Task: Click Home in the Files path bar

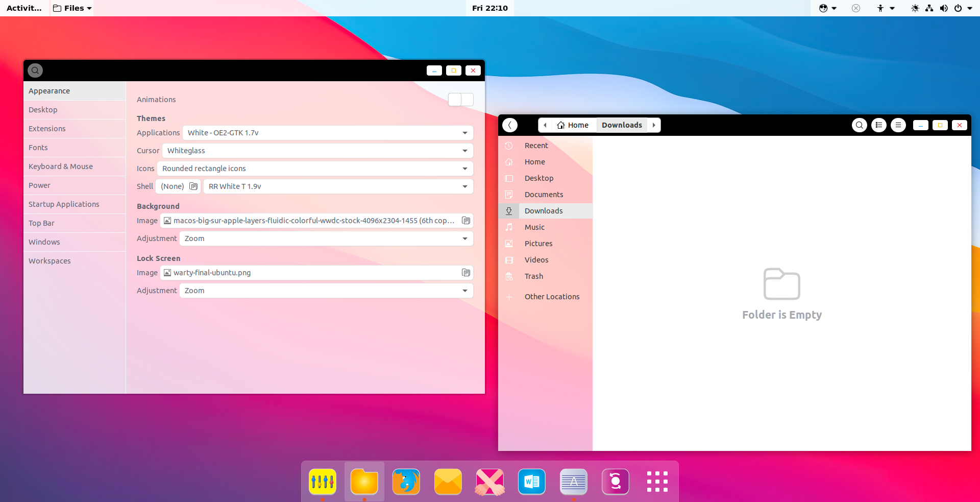Action: [x=573, y=125]
